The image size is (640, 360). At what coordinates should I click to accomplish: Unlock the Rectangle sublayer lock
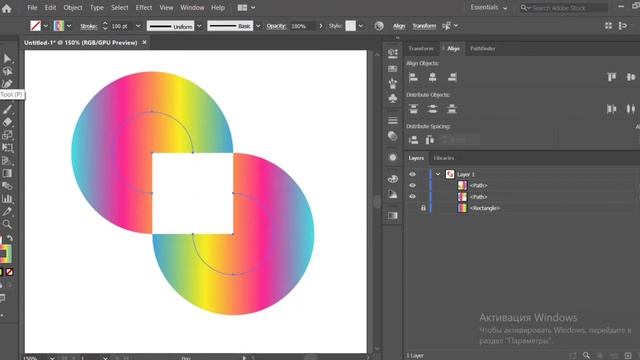point(423,208)
